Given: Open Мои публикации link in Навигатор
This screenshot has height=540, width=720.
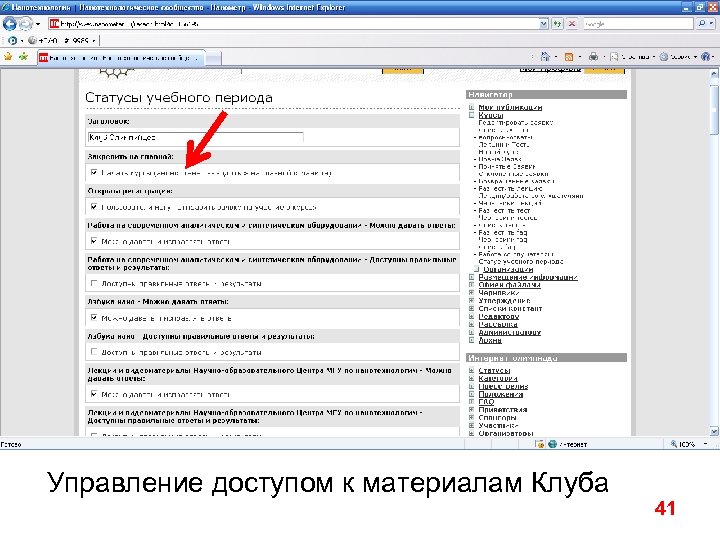Looking at the screenshot, I should point(510,107).
